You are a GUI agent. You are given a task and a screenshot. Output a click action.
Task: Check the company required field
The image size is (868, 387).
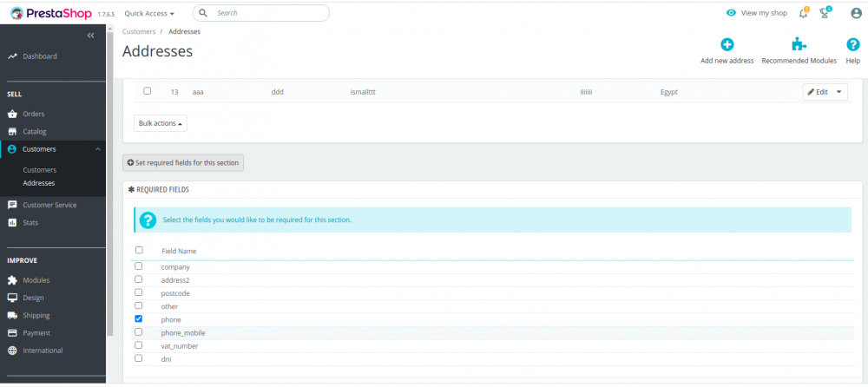pos(139,266)
